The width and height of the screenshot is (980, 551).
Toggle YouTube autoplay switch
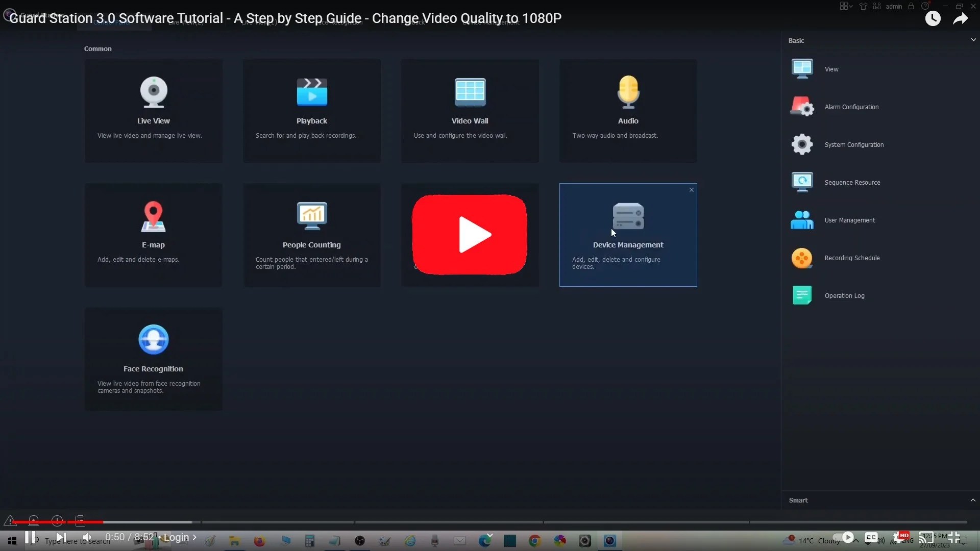coord(843,537)
